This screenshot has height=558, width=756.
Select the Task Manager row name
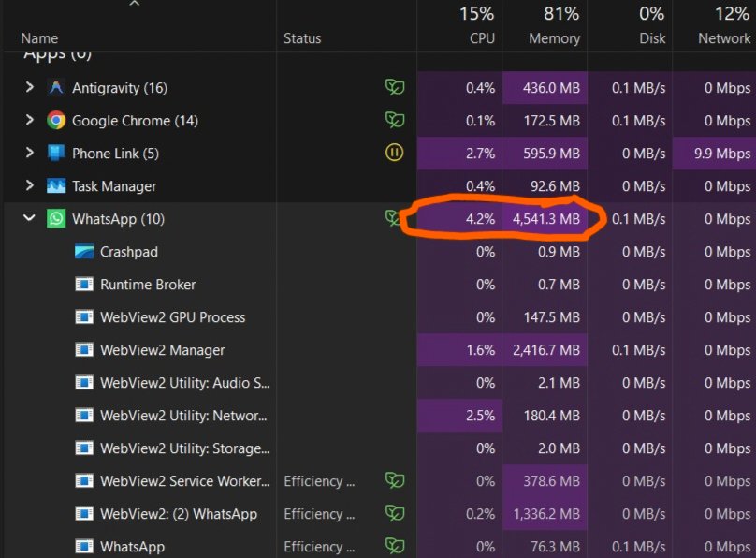(114, 186)
